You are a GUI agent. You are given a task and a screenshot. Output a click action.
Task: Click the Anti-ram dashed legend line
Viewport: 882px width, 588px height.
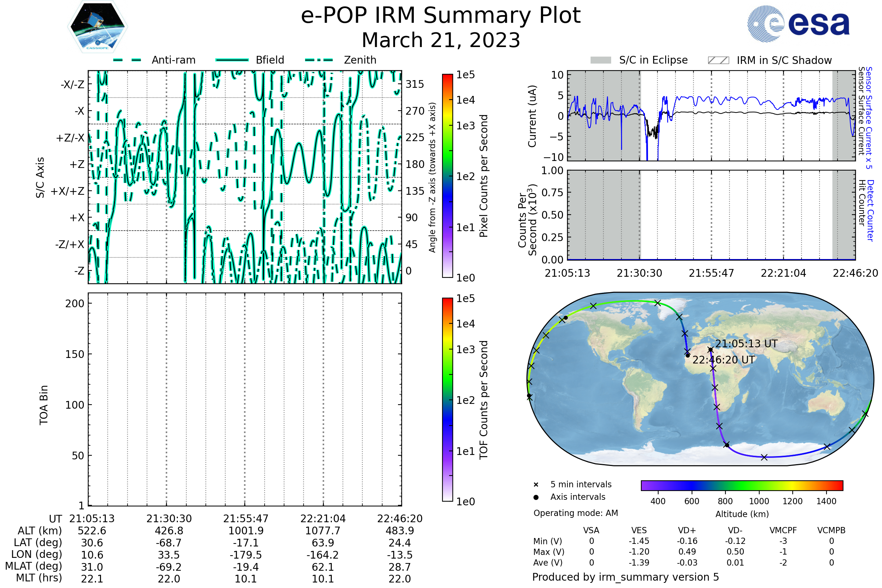(x=127, y=60)
